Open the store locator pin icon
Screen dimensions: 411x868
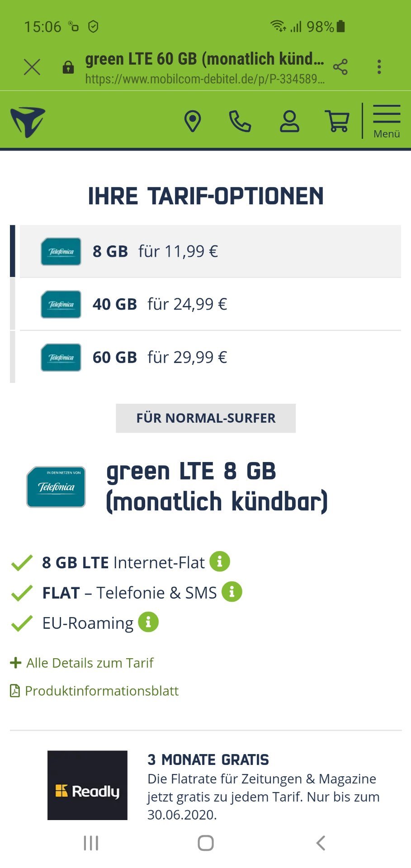click(193, 121)
